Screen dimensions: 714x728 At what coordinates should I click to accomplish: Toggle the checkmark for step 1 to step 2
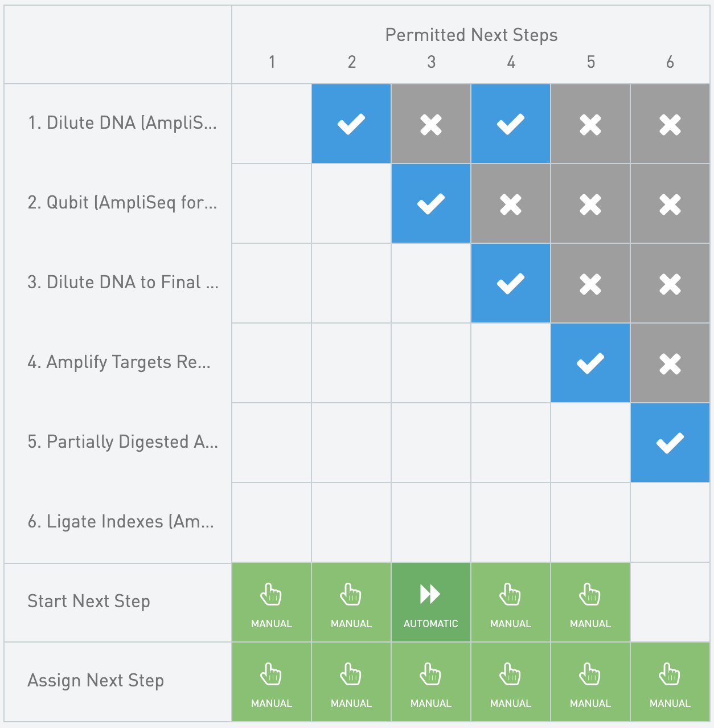(x=351, y=124)
